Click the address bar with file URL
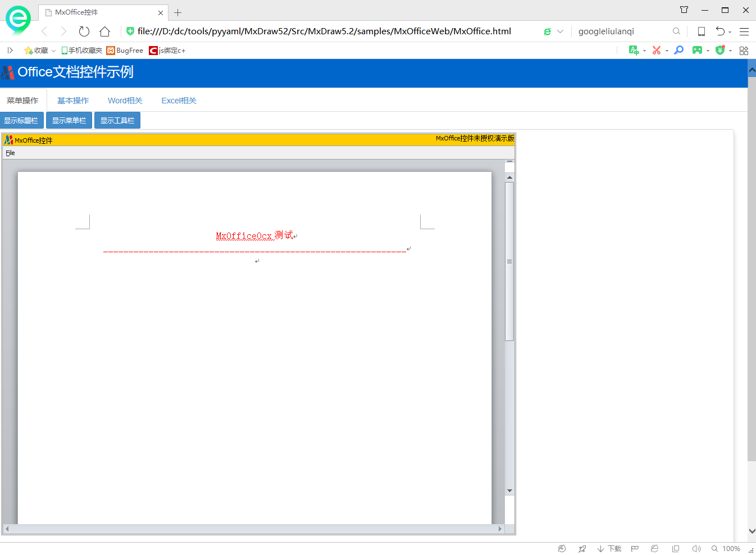 [x=324, y=31]
